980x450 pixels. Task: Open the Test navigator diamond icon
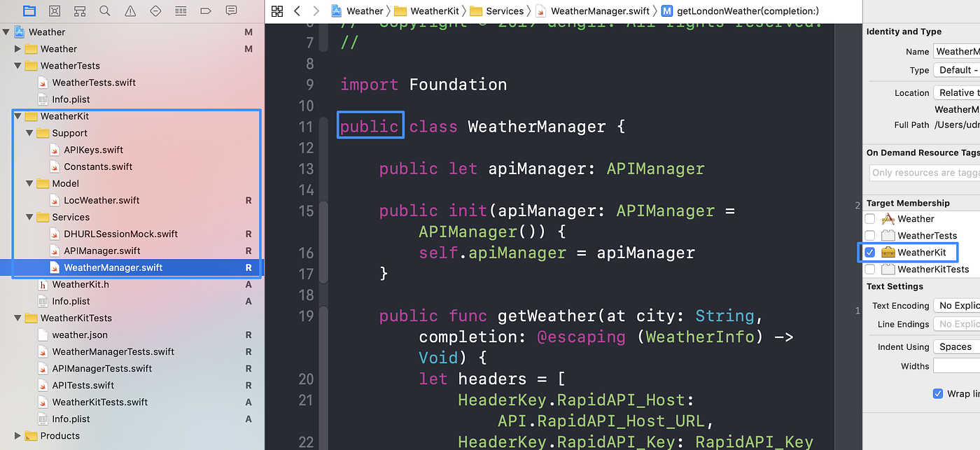pyautogui.click(x=155, y=10)
